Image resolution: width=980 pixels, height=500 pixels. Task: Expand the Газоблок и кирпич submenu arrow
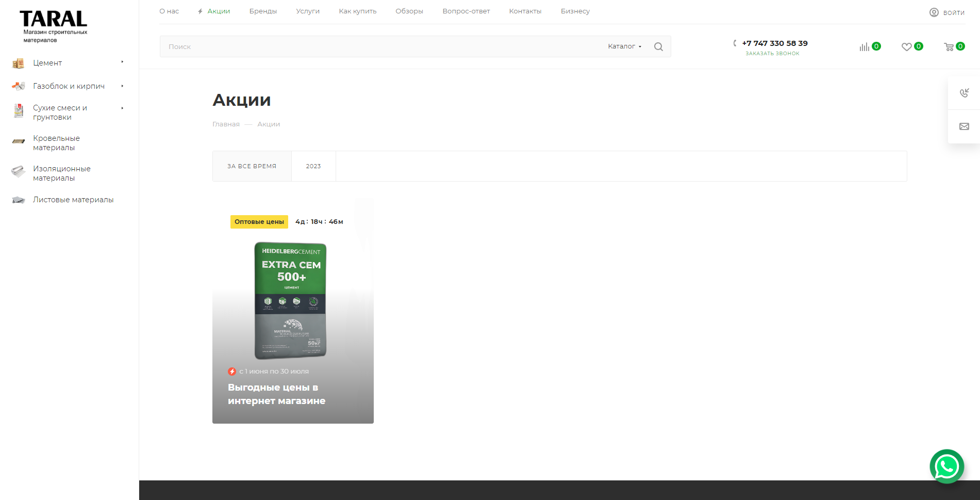(x=122, y=86)
